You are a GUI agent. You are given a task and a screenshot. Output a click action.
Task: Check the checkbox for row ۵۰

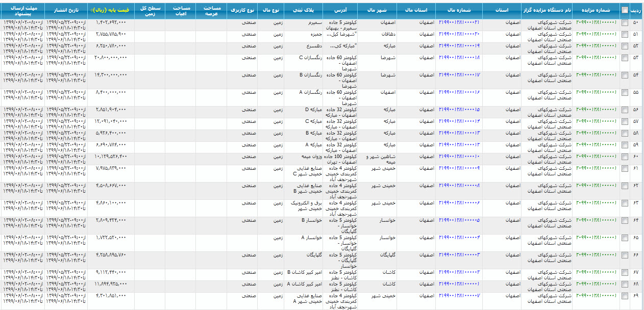pyautogui.click(x=625, y=23)
